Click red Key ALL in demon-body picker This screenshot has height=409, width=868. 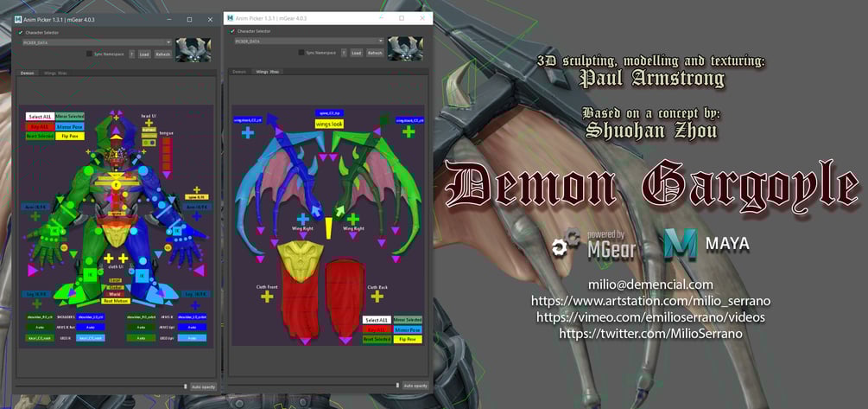(x=40, y=126)
